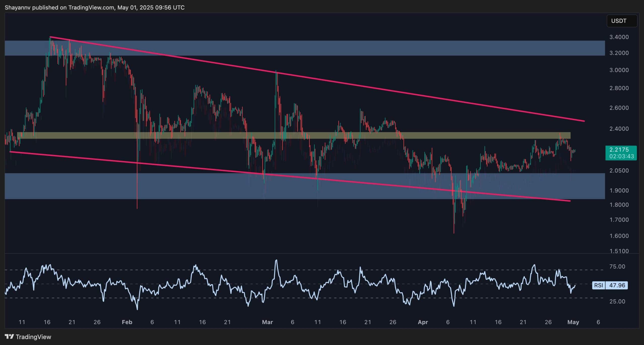Click the 75.00 RSI scale label
The width and height of the screenshot is (644, 345).
(x=617, y=267)
